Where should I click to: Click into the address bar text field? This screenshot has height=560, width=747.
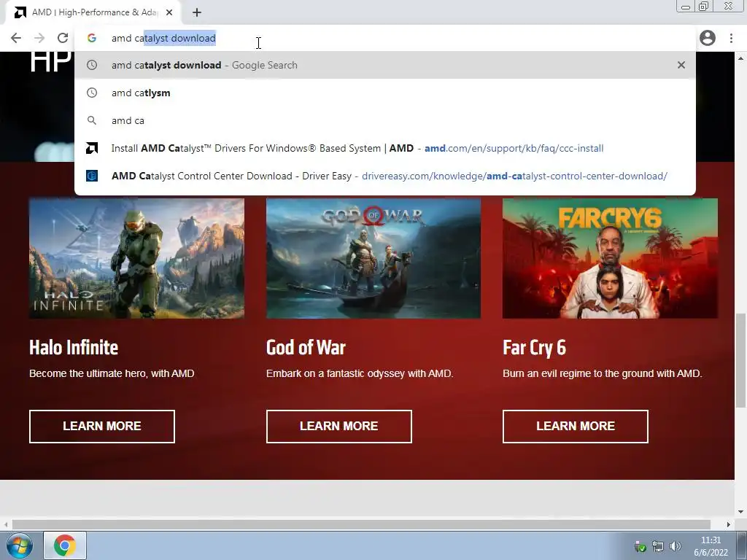[x=385, y=38]
